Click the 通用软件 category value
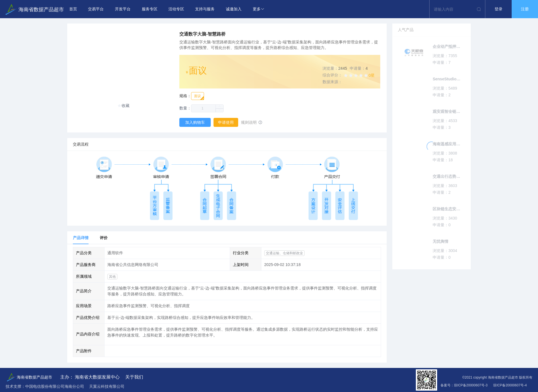The width and height of the screenshot is (538, 392). pyautogui.click(x=115, y=253)
